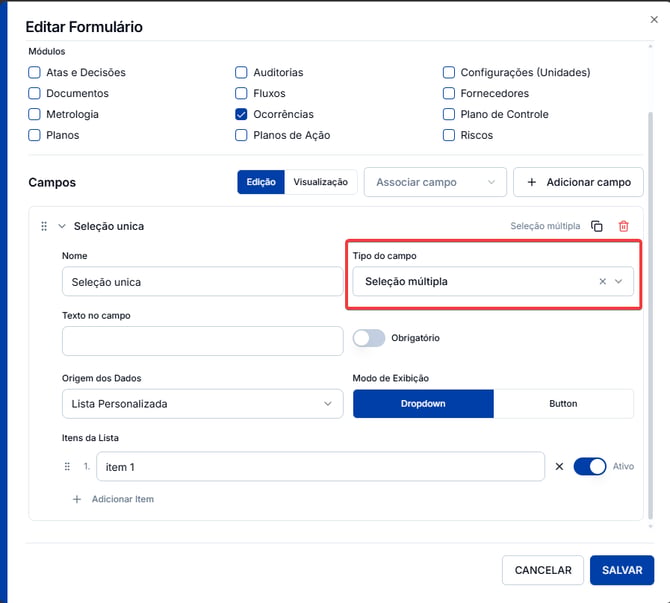Check the Planos module
The height and width of the screenshot is (603, 670).
[x=34, y=135]
